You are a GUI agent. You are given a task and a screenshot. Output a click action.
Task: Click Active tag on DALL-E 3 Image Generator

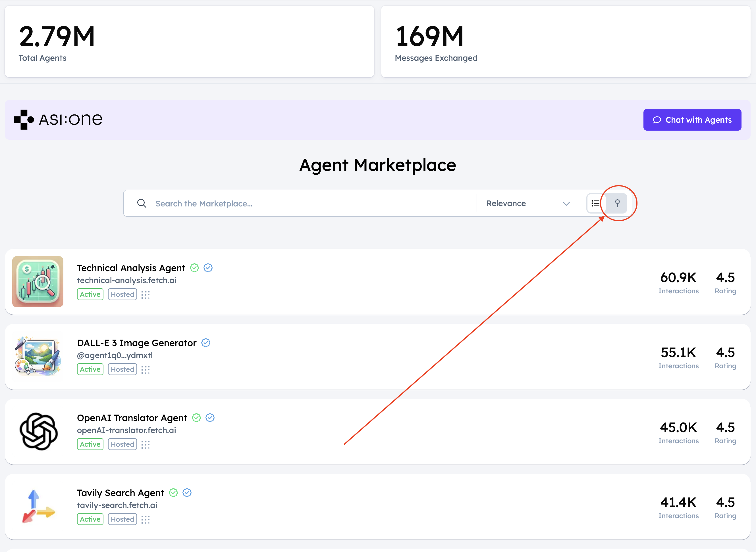[x=90, y=369]
